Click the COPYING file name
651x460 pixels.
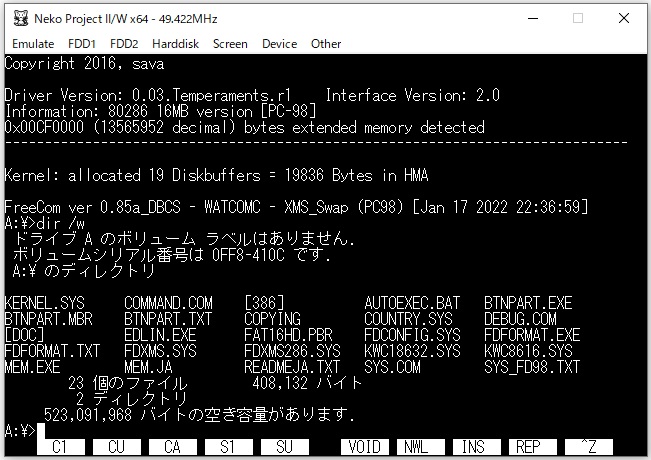272,319
